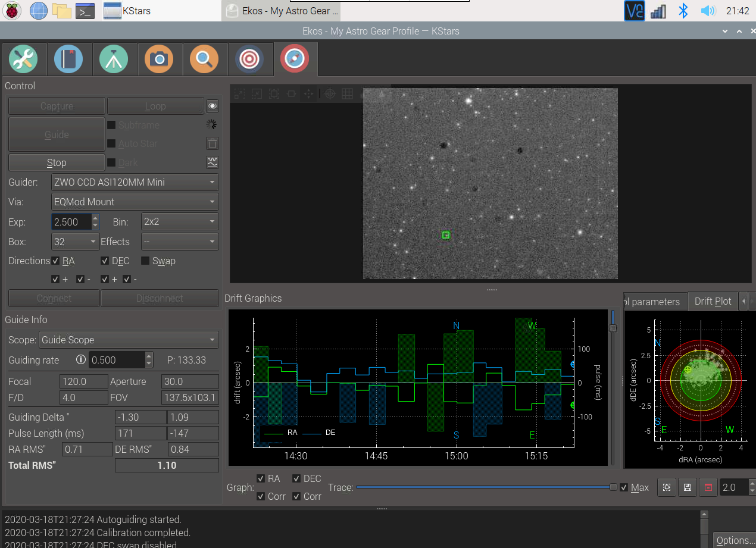Toggle the Auto Star checkbox
Screen dimensions: 756x548
pos(111,143)
